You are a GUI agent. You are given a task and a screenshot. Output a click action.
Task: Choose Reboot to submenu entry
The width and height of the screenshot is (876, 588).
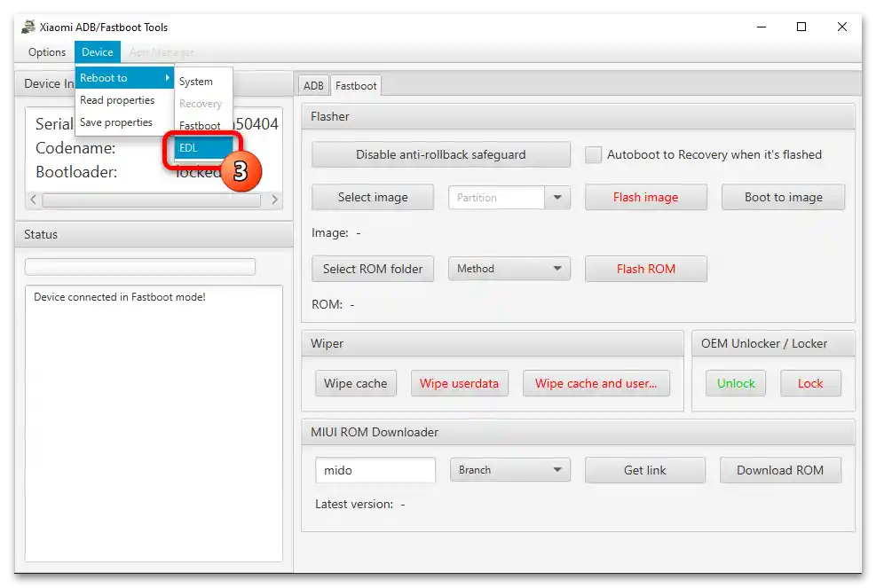pos(124,78)
